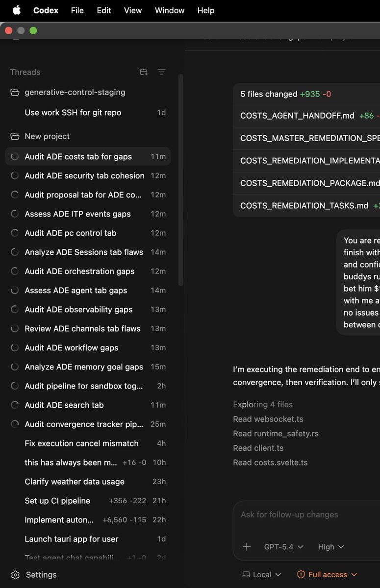Screen dimensions: 380x588
Task: Click Read runtime_safety.rs entry
Action: (x=276, y=434)
